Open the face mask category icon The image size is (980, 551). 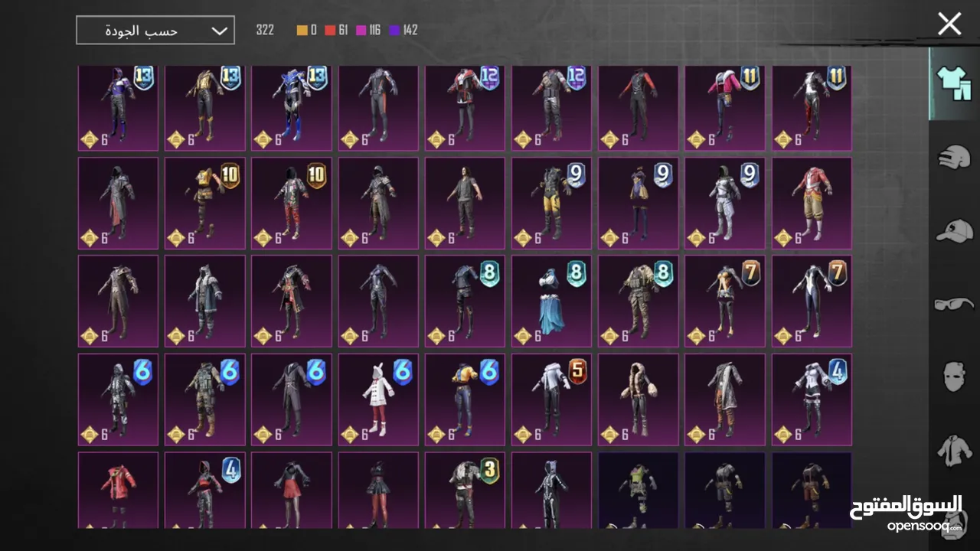(954, 377)
